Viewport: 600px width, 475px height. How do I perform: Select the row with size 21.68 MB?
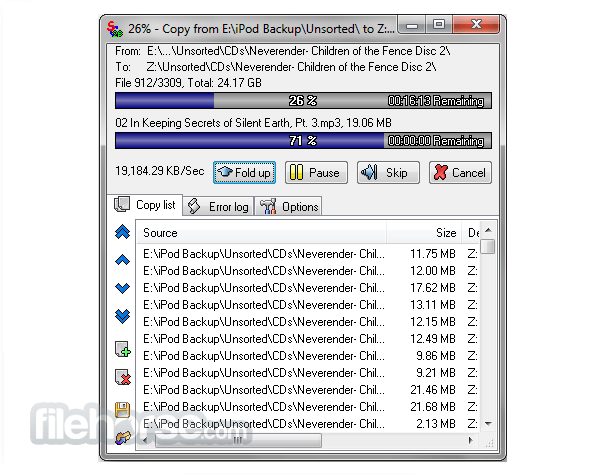308,406
